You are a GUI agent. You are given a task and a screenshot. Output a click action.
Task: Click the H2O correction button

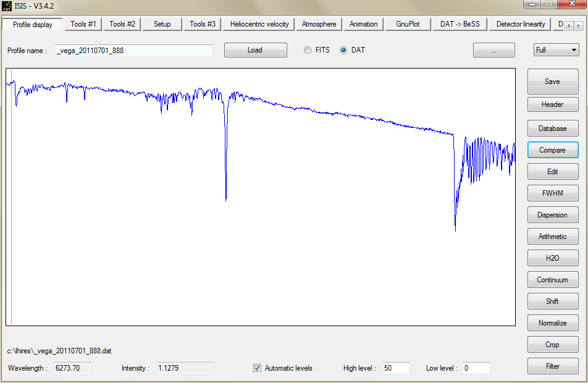point(552,258)
